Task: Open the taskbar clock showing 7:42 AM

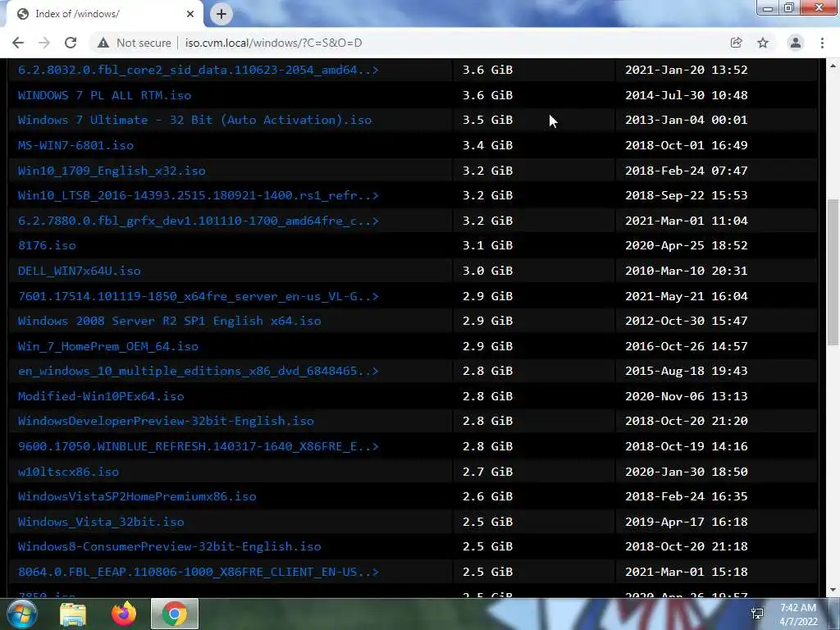Action: point(798,614)
